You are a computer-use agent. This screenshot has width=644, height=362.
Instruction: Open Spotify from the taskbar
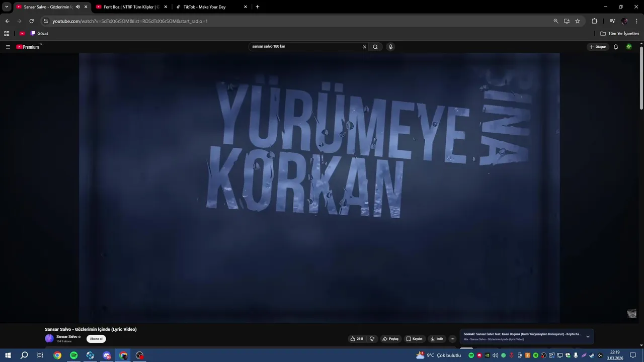74,355
